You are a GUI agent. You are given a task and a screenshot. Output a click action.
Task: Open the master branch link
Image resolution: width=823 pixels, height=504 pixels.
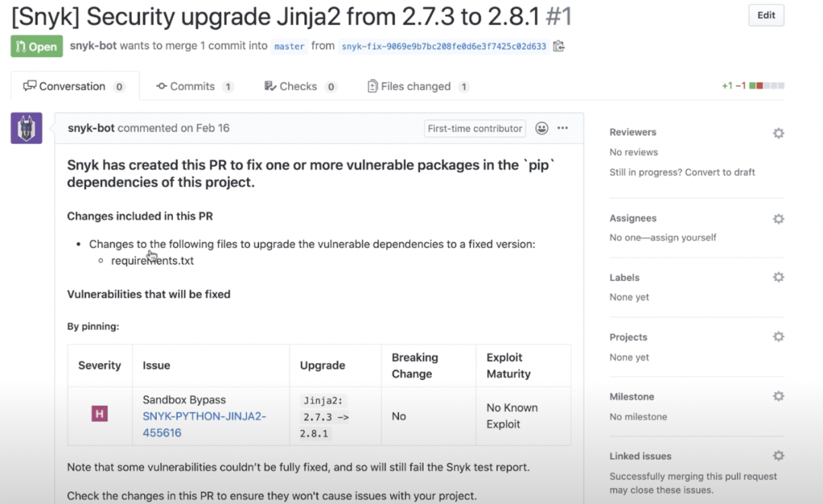tap(290, 46)
